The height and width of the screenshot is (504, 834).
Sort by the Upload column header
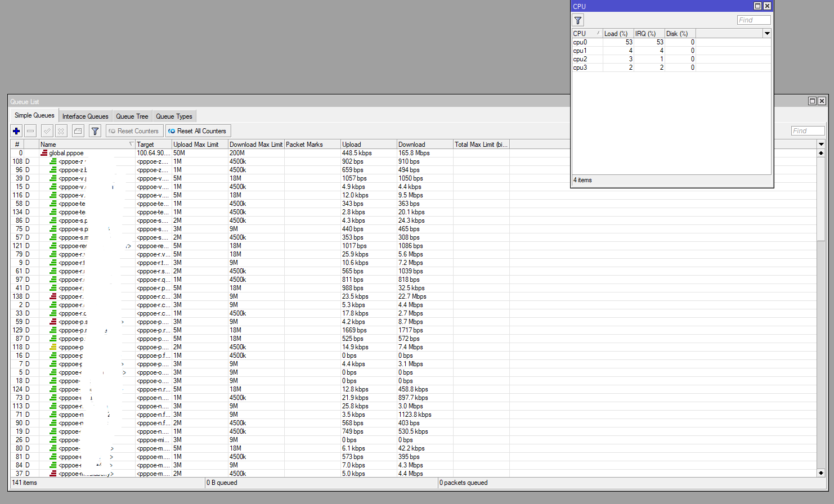369,145
